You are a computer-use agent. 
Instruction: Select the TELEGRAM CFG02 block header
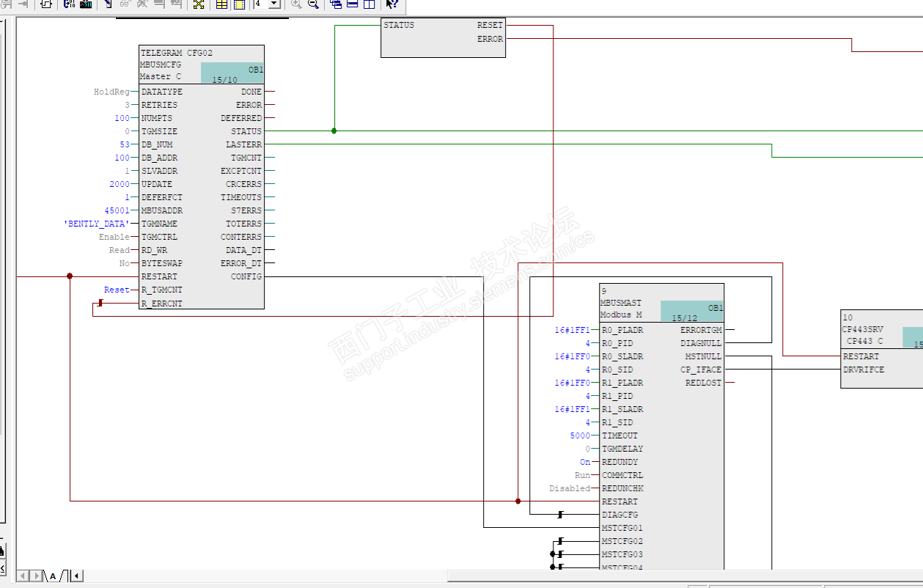(x=202, y=65)
